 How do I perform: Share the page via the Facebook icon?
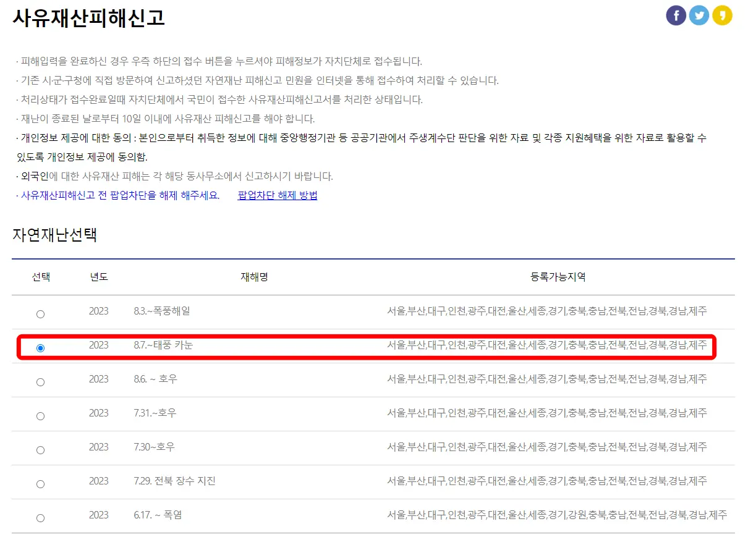coord(676,15)
